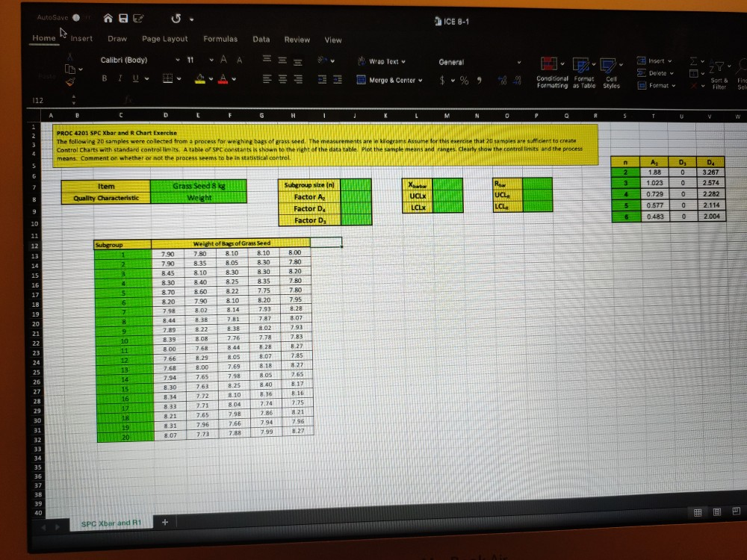The height and width of the screenshot is (560, 747).
Task: Toggle bold formatting in the ribbon
Action: [104, 78]
